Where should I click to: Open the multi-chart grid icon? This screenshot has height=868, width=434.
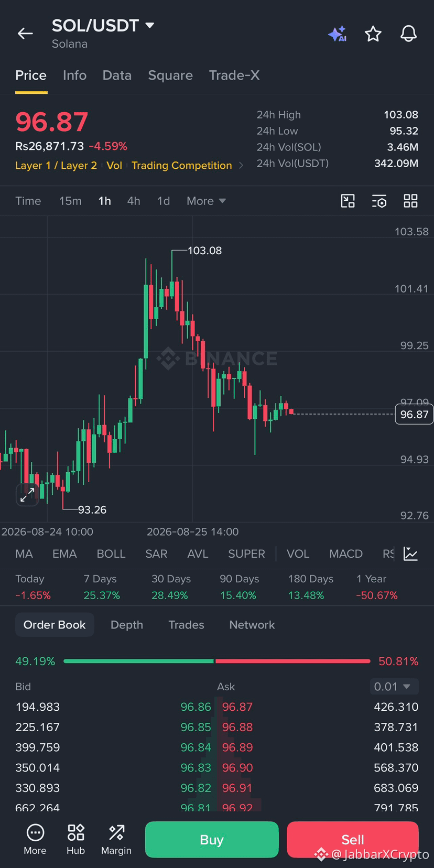(410, 201)
